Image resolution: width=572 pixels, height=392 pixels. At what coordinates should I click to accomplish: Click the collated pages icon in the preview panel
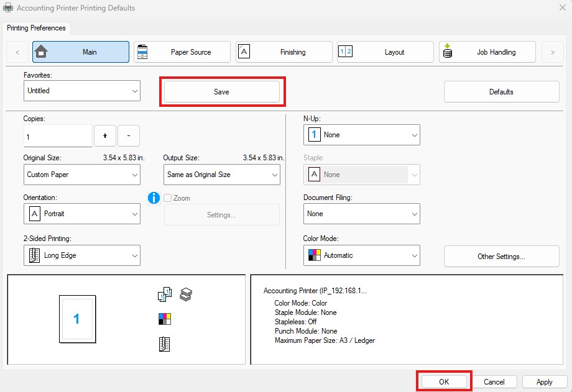pos(164,294)
